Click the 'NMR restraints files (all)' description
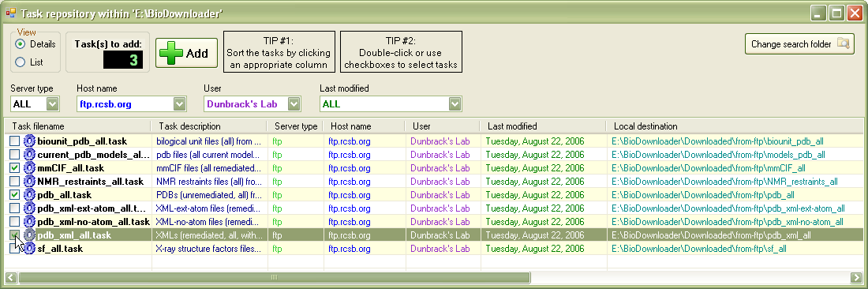The image size is (868, 289). [x=208, y=181]
